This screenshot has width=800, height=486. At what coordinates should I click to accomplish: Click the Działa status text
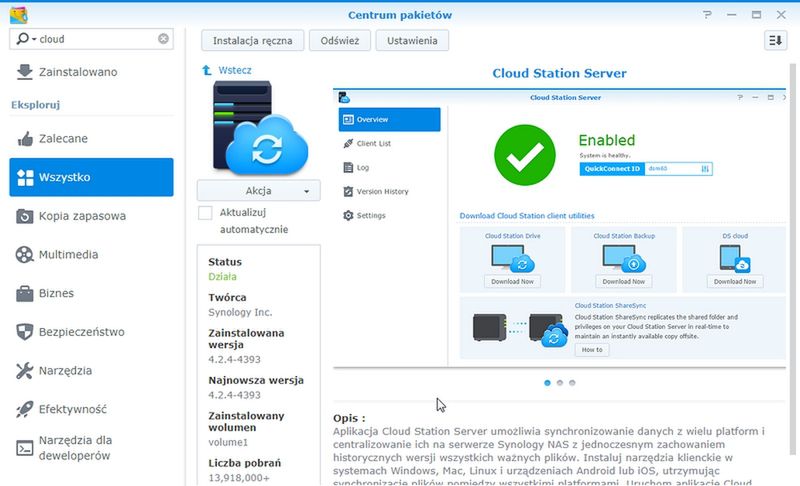coord(222,276)
